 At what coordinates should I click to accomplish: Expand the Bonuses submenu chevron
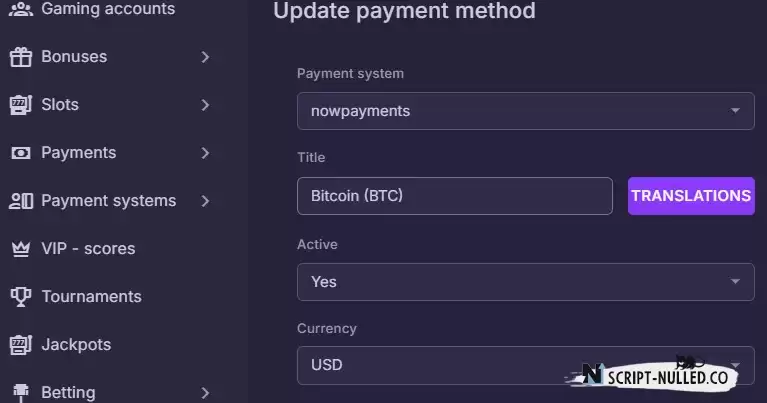[x=205, y=57]
